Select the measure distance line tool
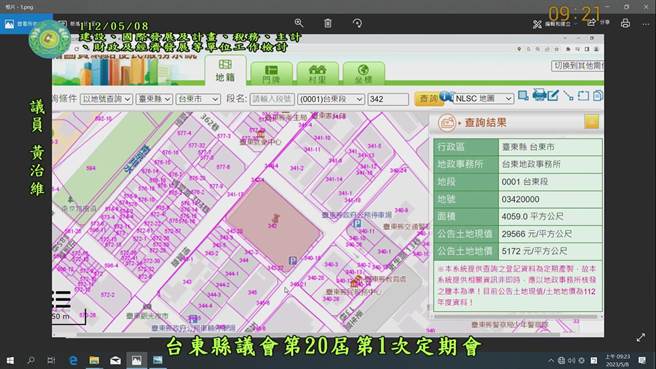 568,96
